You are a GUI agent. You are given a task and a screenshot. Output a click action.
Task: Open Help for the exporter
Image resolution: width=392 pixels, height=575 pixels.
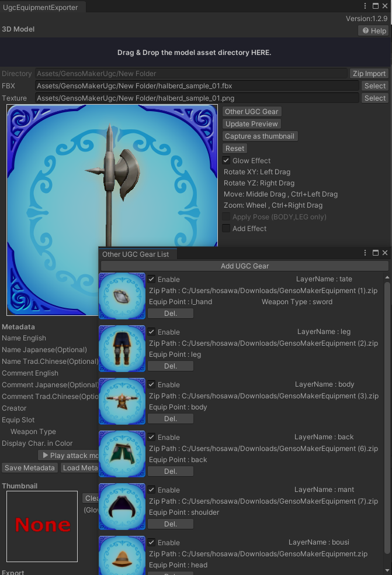[374, 31]
